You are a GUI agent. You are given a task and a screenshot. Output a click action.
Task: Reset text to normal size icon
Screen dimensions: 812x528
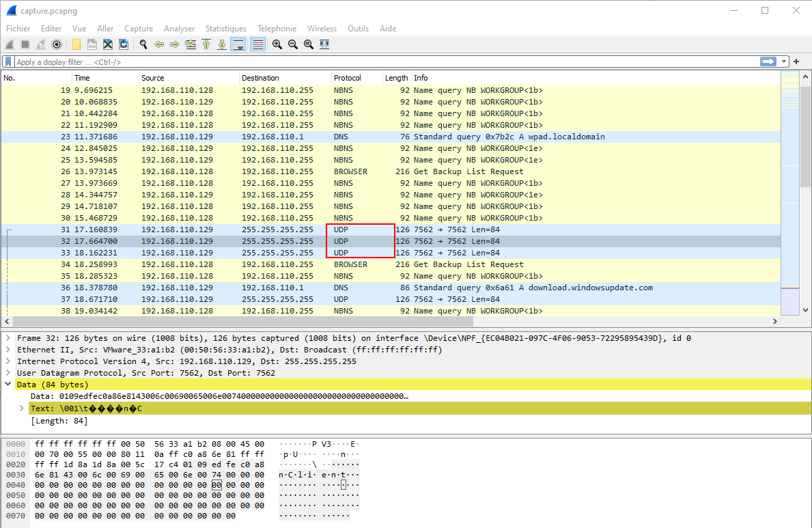point(309,44)
